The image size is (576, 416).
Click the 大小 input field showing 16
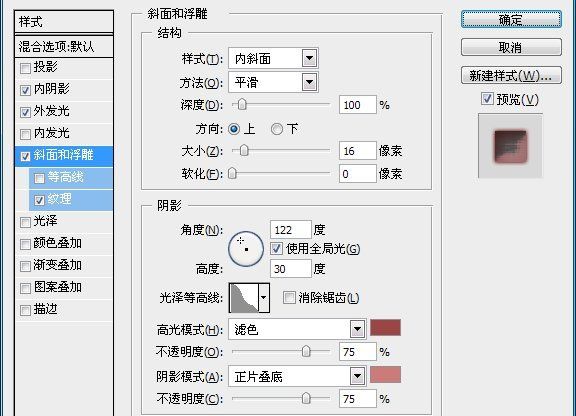358,151
